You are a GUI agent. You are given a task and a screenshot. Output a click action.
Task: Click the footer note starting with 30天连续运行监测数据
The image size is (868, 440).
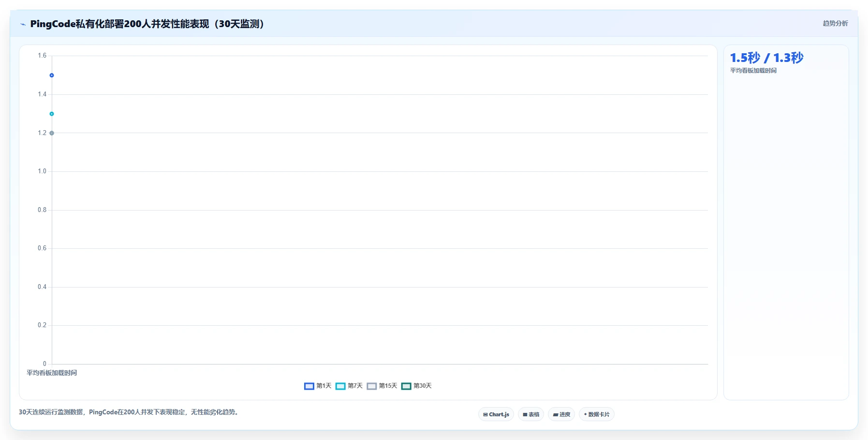[129, 412]
